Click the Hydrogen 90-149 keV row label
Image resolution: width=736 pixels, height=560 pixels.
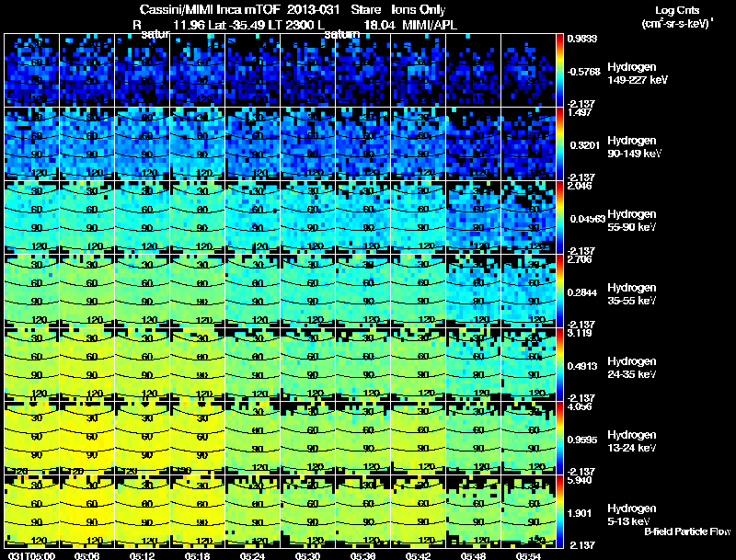tap(634, 147)
